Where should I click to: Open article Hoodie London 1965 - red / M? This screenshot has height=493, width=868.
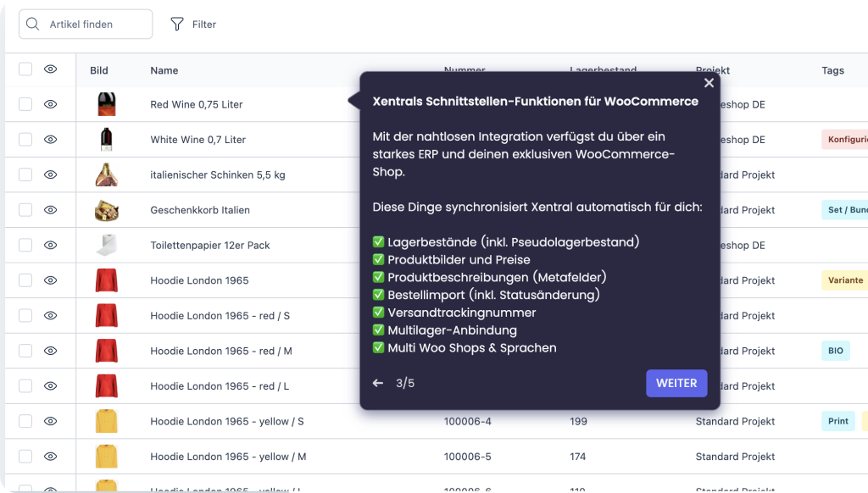click(221, 351)
